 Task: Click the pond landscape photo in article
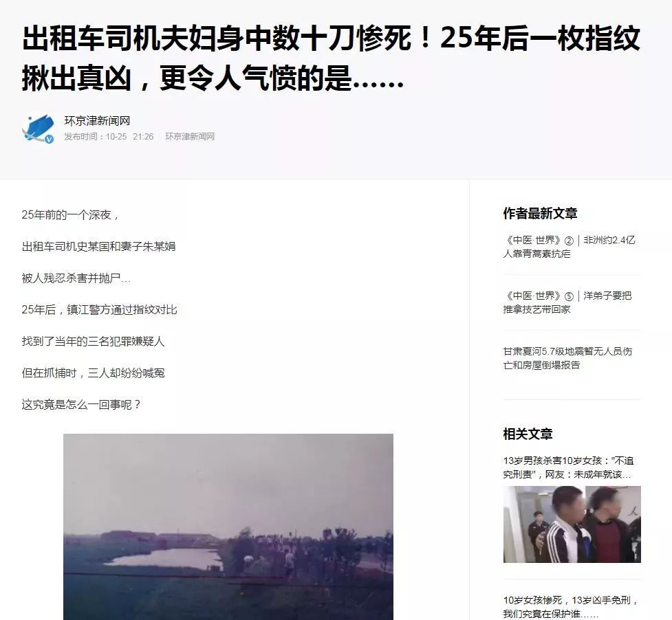[228, 527]
